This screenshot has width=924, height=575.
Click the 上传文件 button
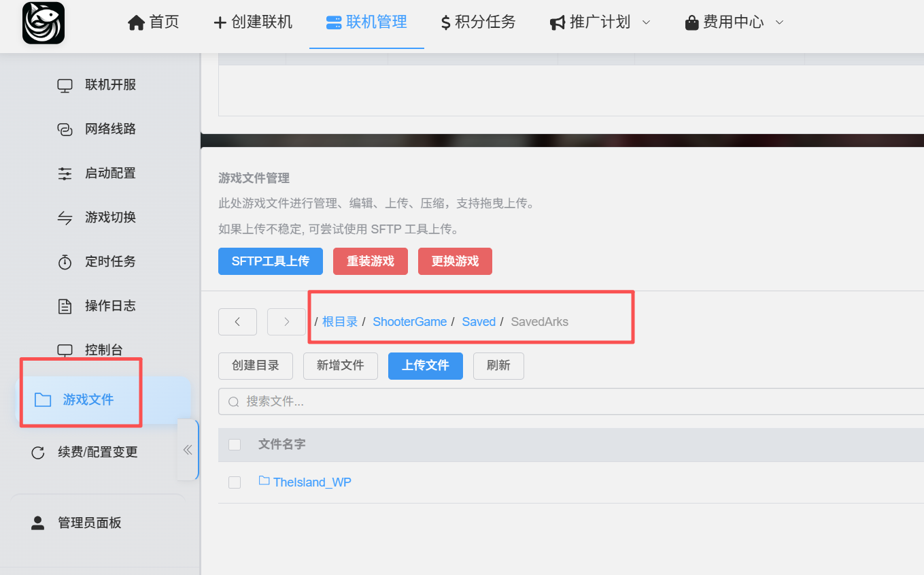(x=425, y=365)
